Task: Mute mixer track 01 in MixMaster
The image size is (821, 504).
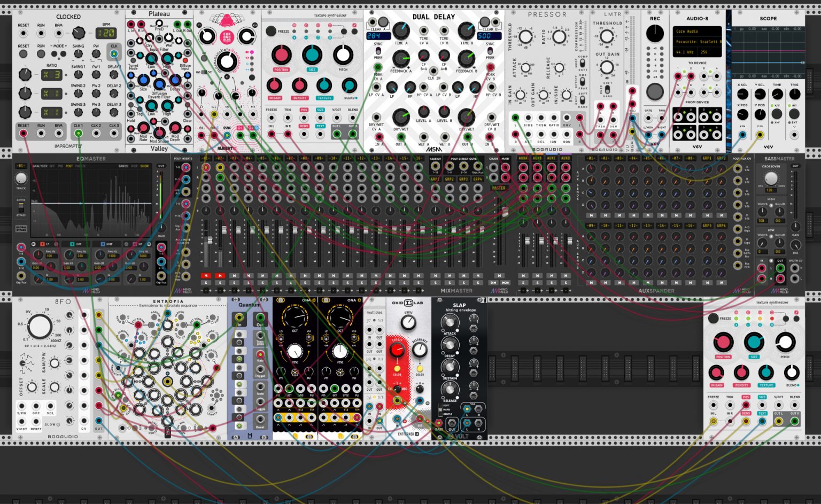Action: tap(206, 276)
